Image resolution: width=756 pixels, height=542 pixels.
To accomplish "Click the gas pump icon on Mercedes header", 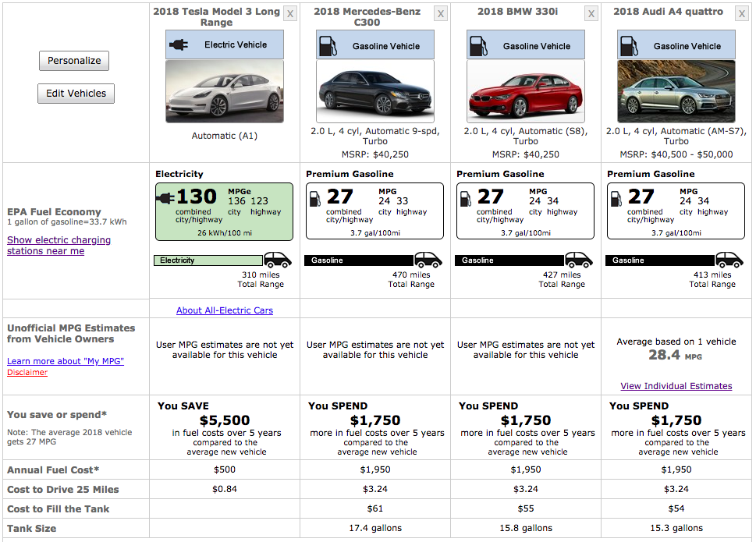I will coord(328,46).
